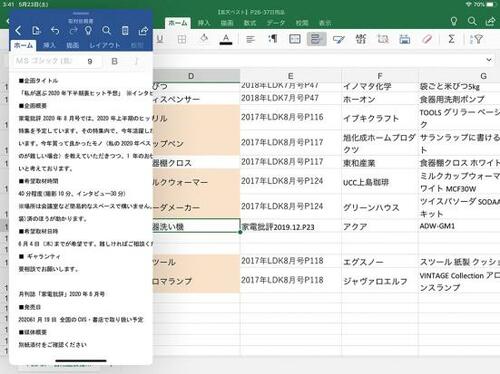Select column G header
The width and height of the screenshot is (500, 374).
459,76
